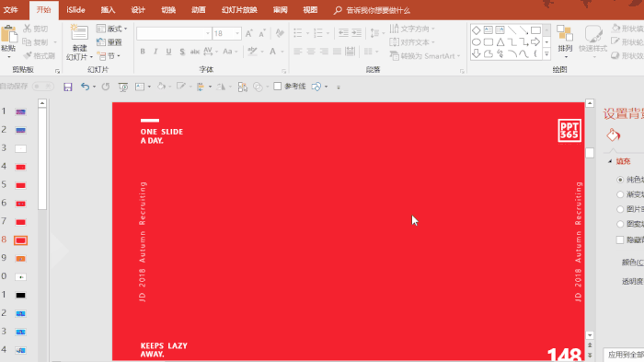Viewport: 644px width, 362px height.
Task: Apply Italic formatting
Action: coord(155,52)
